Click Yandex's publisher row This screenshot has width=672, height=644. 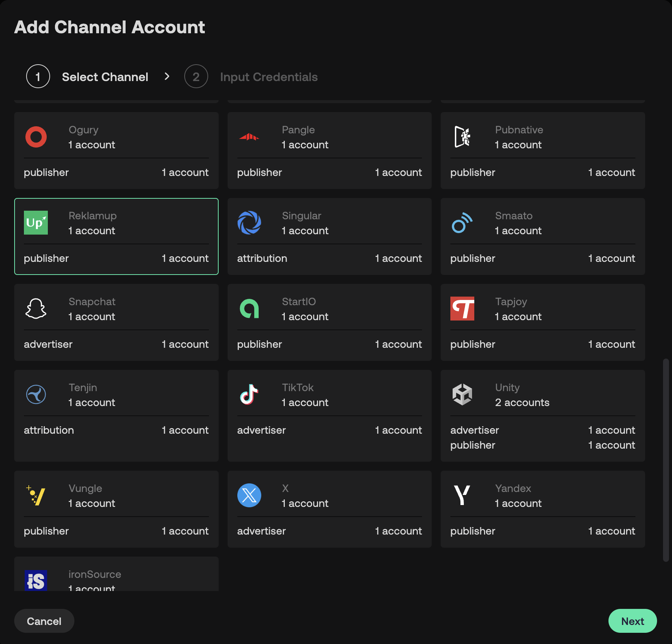point(543,531)
